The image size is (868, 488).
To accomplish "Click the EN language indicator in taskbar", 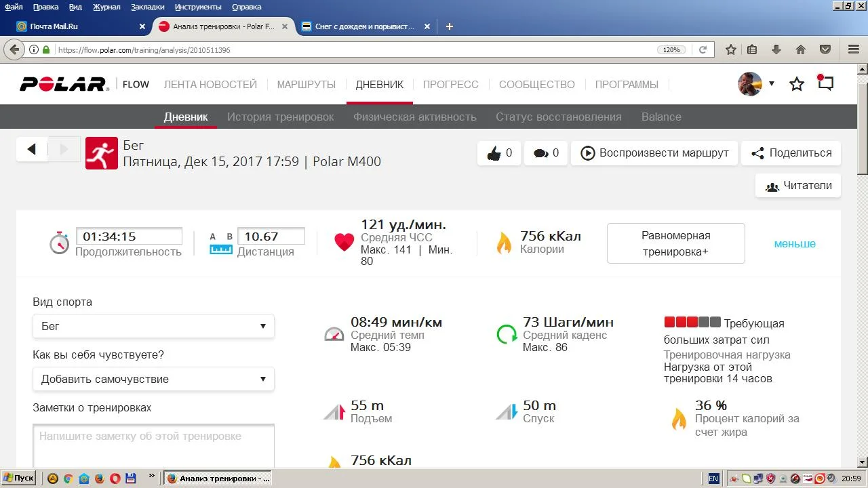I will [x=713, y=478].
